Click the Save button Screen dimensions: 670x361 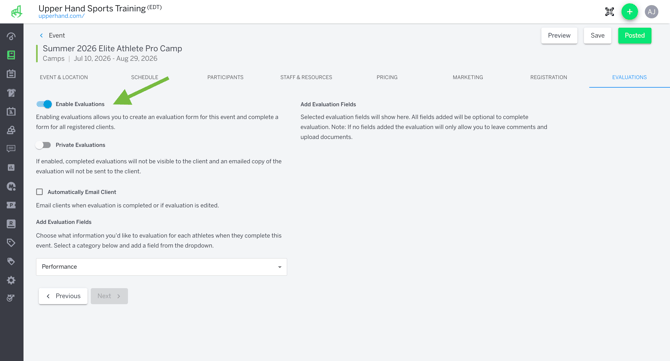pos(597,35)
